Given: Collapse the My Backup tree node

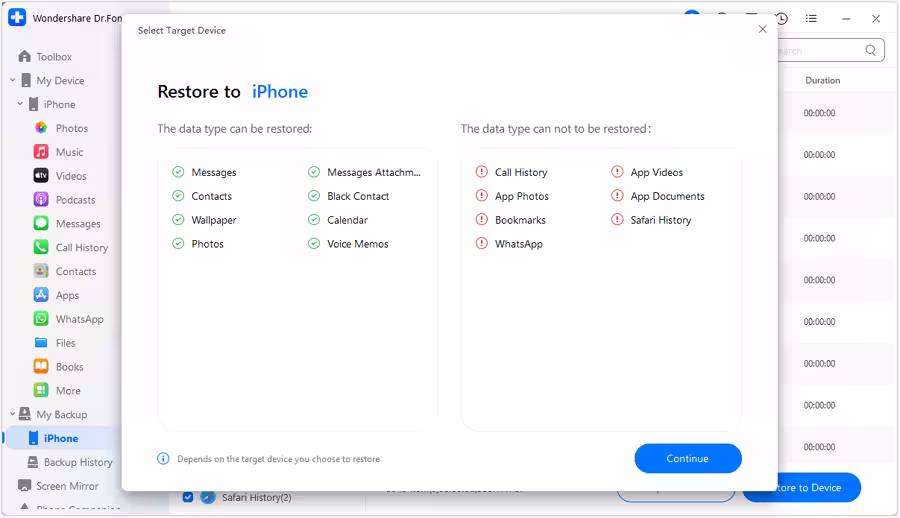Looking at the screenshot, I should coord(13,413).
